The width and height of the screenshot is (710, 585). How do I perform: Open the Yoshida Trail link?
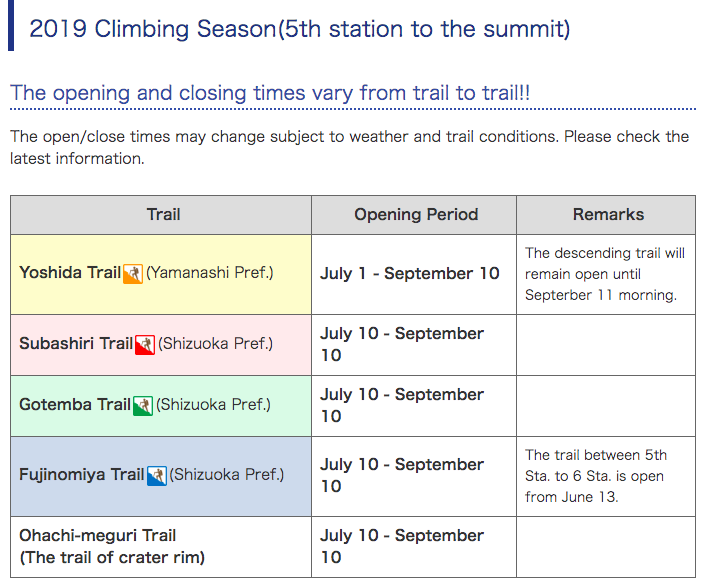click(69, 273)
